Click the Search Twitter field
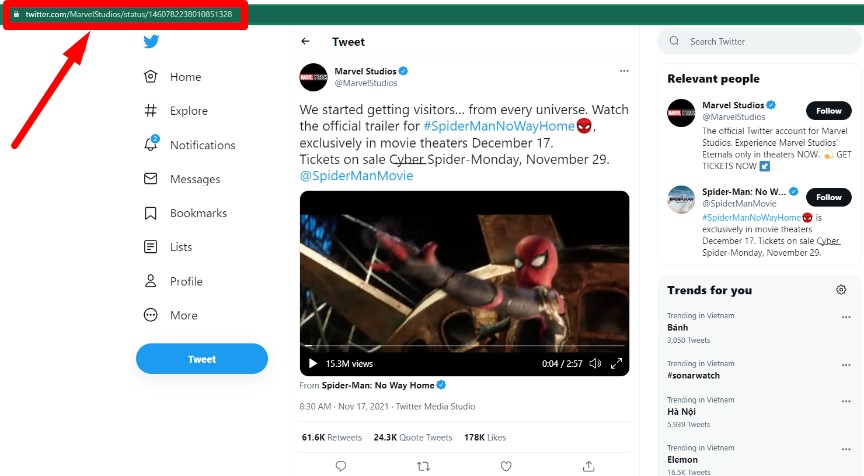This screenshot has width=864, height=476. point(760,41)
